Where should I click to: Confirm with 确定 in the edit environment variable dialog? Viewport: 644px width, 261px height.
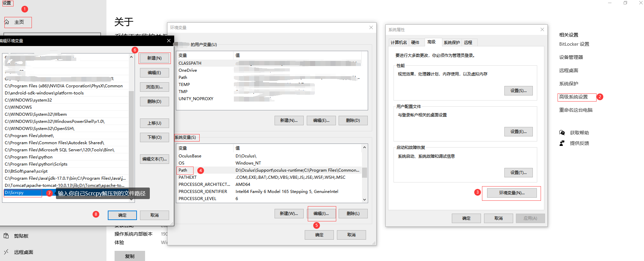click(x=122, y=215)
